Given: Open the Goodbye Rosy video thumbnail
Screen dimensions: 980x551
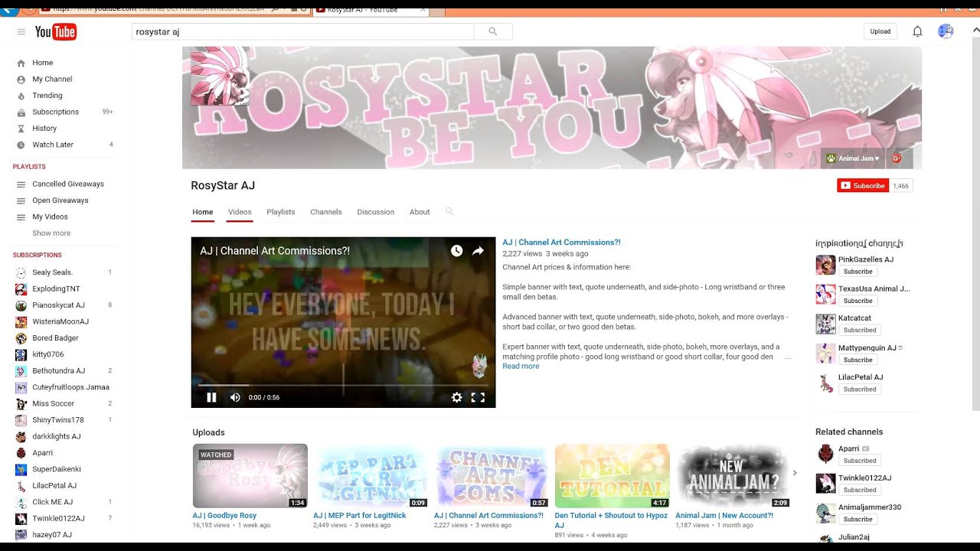Looking at the screenshot, I should [250, 476].
